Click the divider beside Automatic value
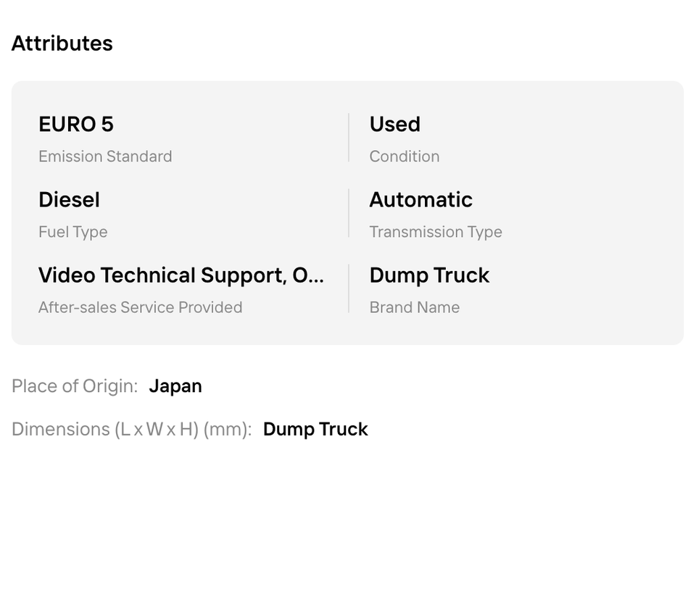 (x=349, y=213)
